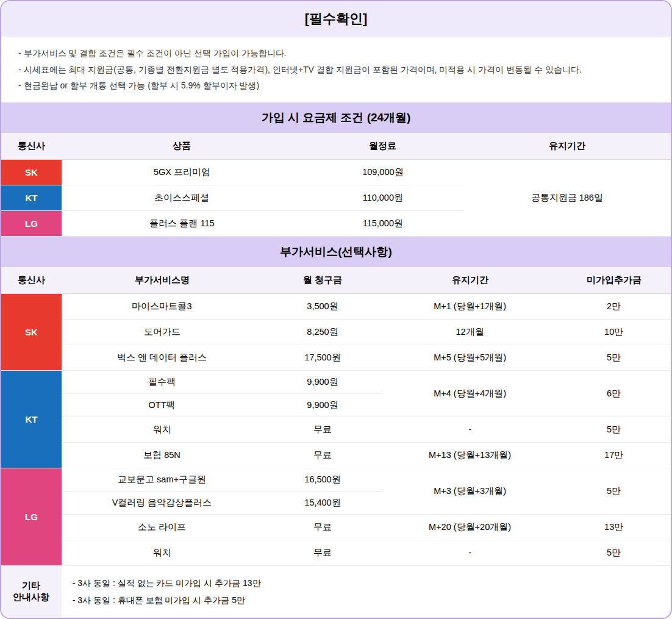This screenshot has width=672, height=619.
Task: Select the OTT팩 service name
Action: tap(162, 405)
